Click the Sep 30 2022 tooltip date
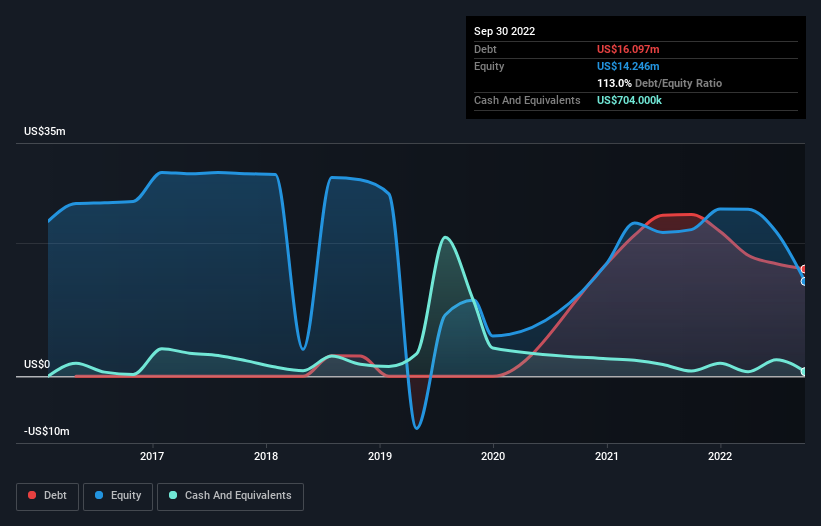This screenshot has height=526, width=821. 505,31
